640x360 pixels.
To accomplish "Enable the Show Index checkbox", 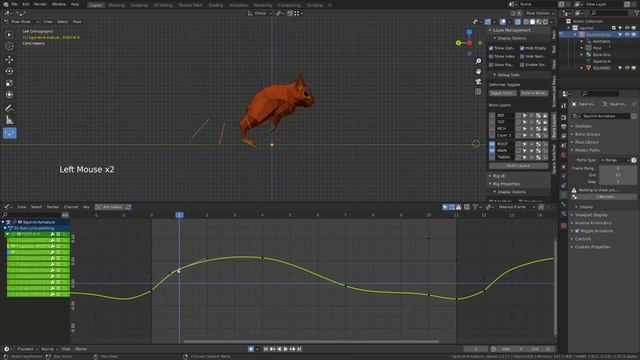I will [491, 56].
